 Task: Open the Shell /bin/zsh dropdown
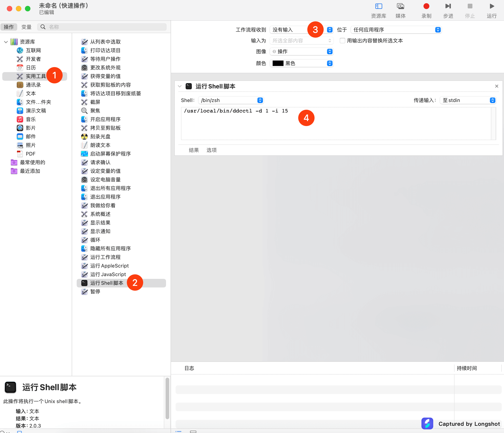(231, 100)
